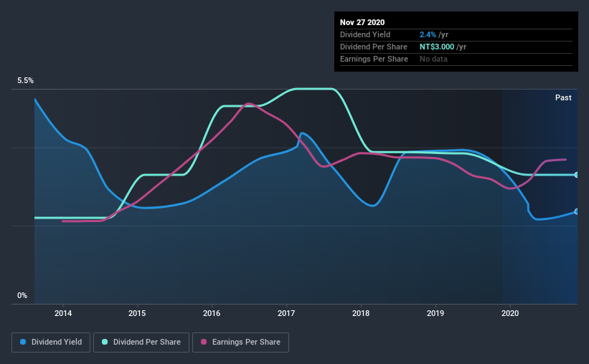Viewport: 589px width, 364px height.
Task: Click the tooltip 'Dividend Per Share' row label
Action: (x=374, y=47)
